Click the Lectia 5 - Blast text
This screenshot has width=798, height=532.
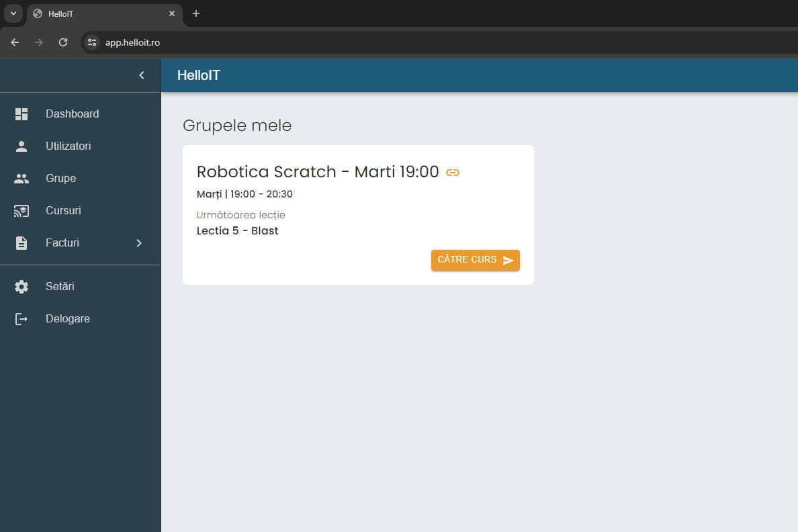[x=237, y=230]
